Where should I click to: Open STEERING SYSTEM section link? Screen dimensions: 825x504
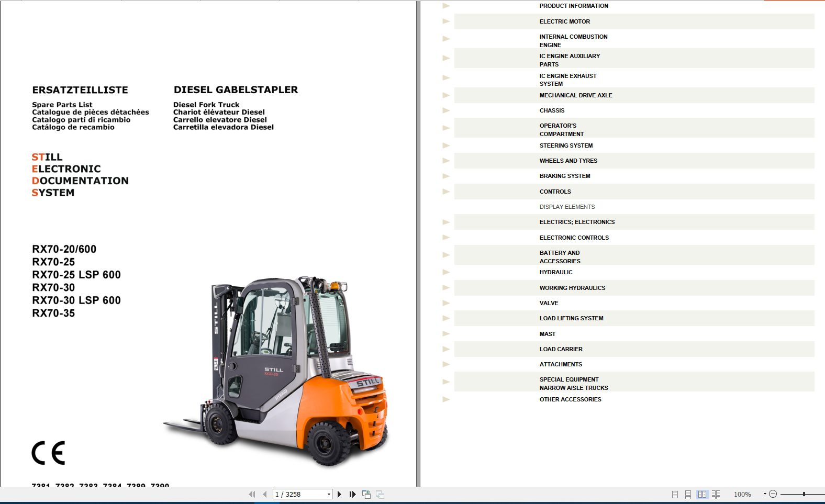pyautogui.click(x=566, y=145)
